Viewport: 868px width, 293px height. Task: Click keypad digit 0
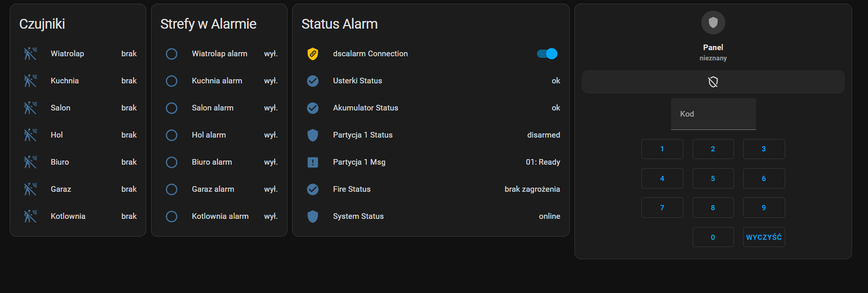coord(713,237)
